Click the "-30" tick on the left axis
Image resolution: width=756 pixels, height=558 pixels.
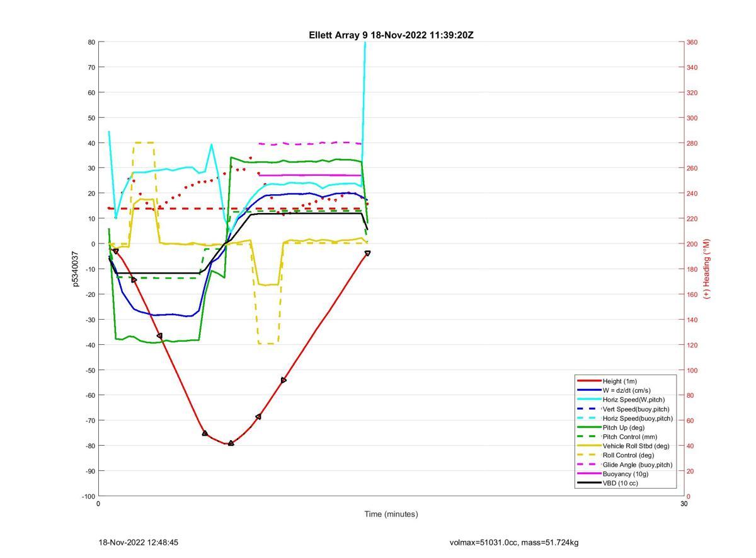pyautogui.click(x=89, y=320)
